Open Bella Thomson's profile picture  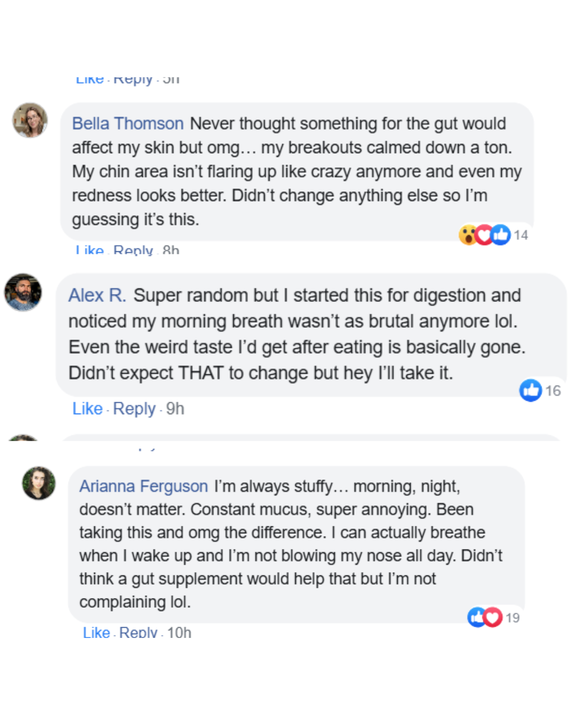tap(30, 120)
